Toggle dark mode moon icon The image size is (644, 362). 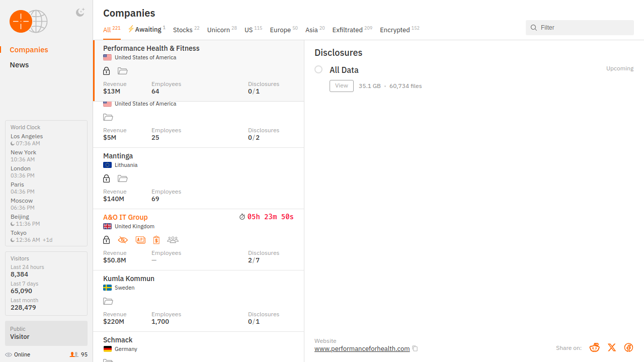coord(80,13)
